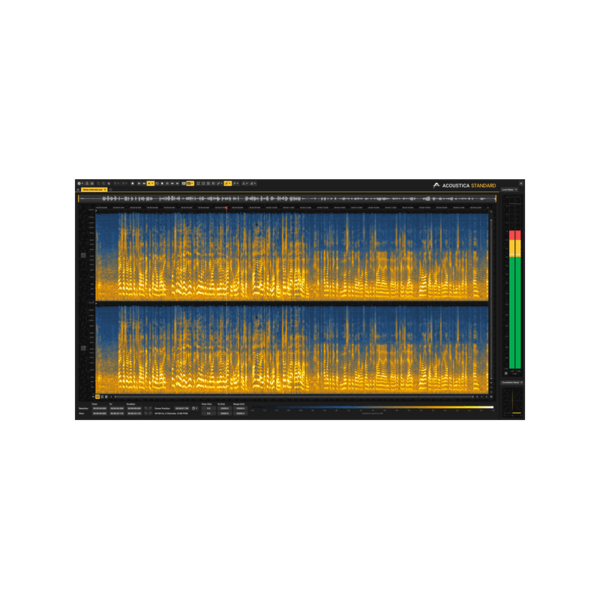This screenshot has height=600, width=600.
Task: Click the zoom-in icon at bottom-right of spectrogram
Action: [x=477, y=397]
